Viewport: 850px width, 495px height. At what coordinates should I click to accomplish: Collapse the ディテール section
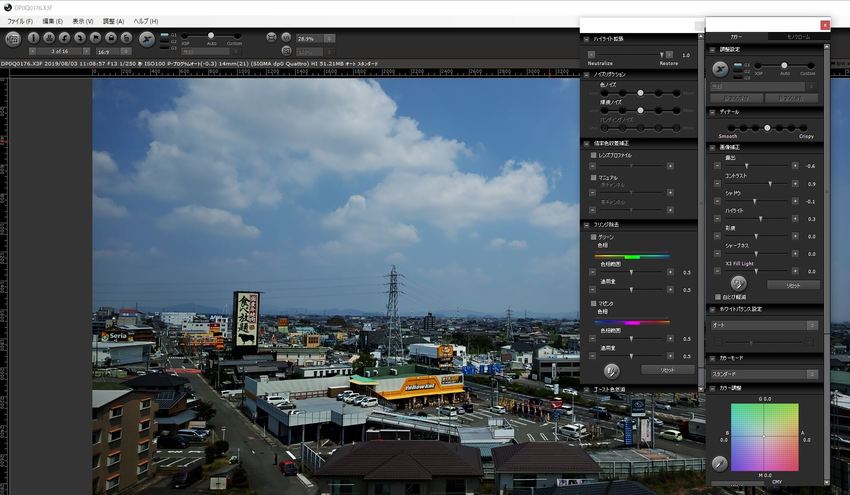pos(712,112)
